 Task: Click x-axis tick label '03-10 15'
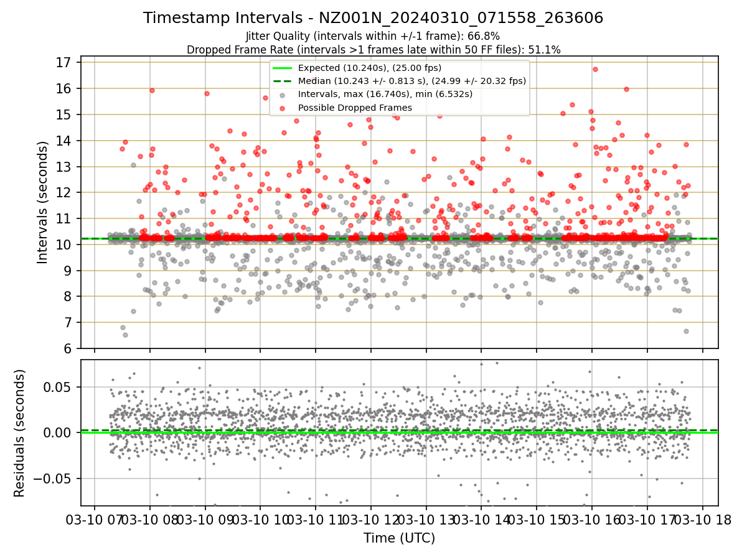click(x=537, y=520)
